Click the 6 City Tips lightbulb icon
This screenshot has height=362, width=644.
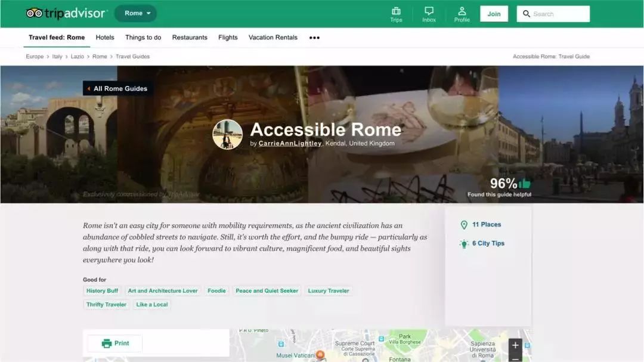pyautogui.click(x=464, y=244)
